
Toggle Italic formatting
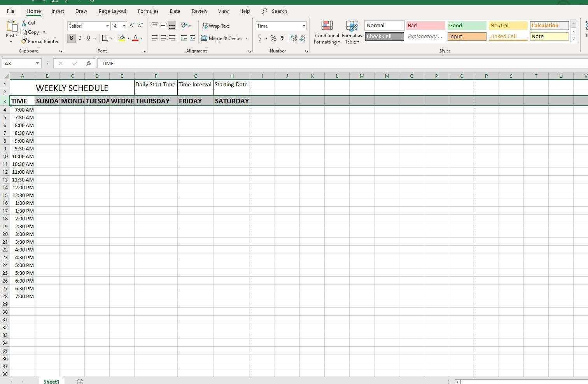pos(80,38)
